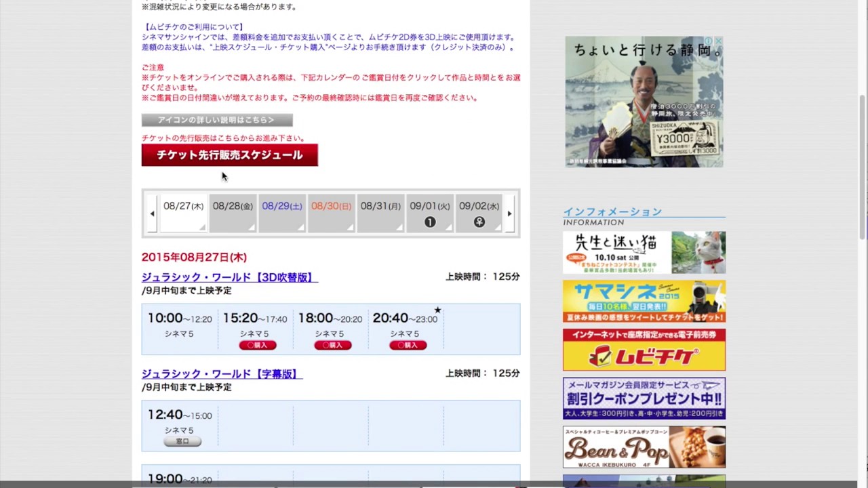This screenshot has width=868, height=488.
Task: Click the first-day discount icon under 09/01
Action: point(430,222)
